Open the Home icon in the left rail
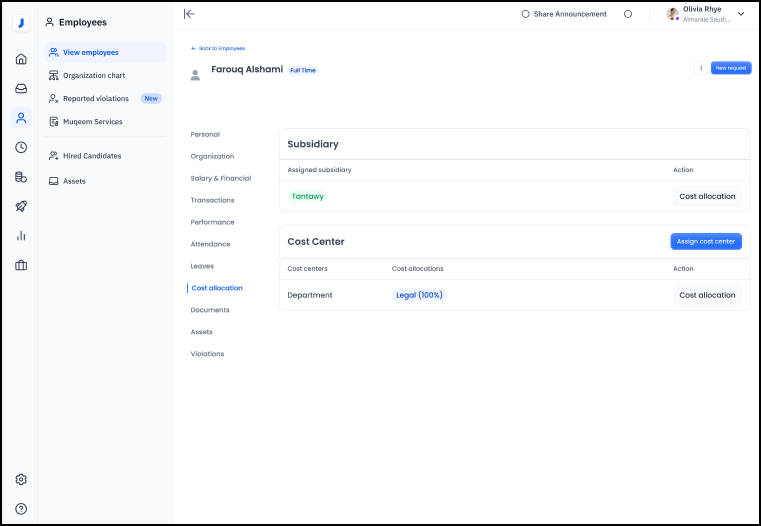Image resolution: width=761 pixels, height=526 pixels. tap(21, 59)
